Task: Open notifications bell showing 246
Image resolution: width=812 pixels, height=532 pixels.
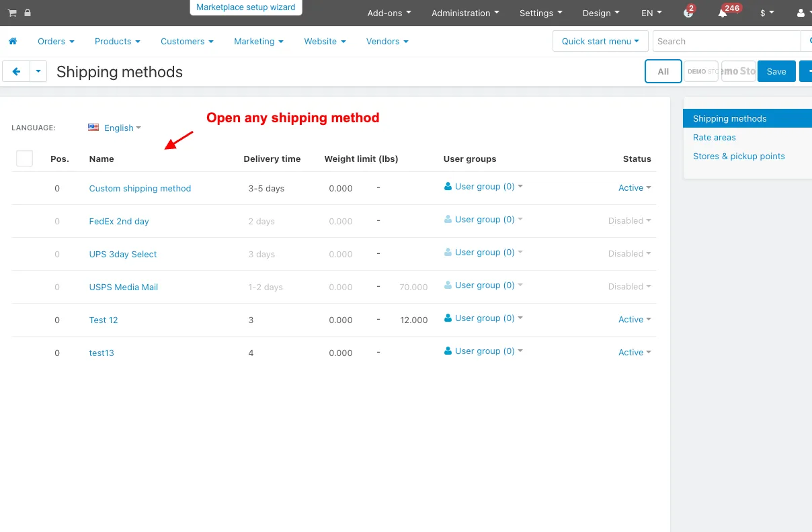Action: 723,13
